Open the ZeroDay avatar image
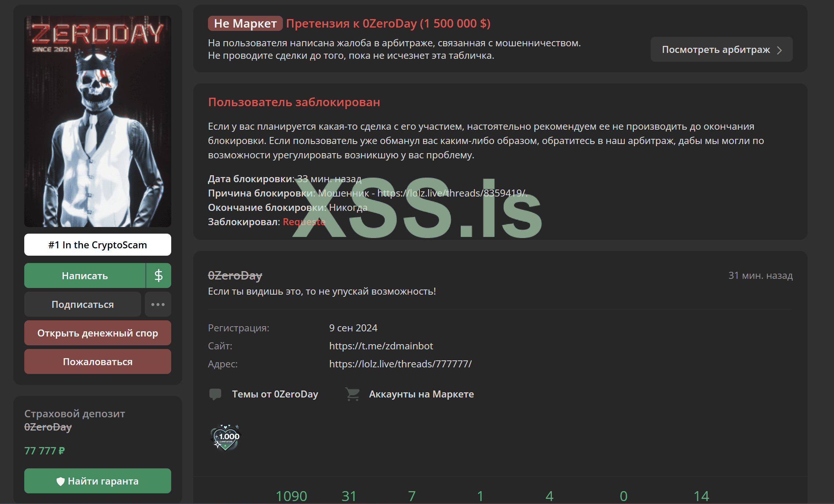The image size is (834, 504). [98, 121]
